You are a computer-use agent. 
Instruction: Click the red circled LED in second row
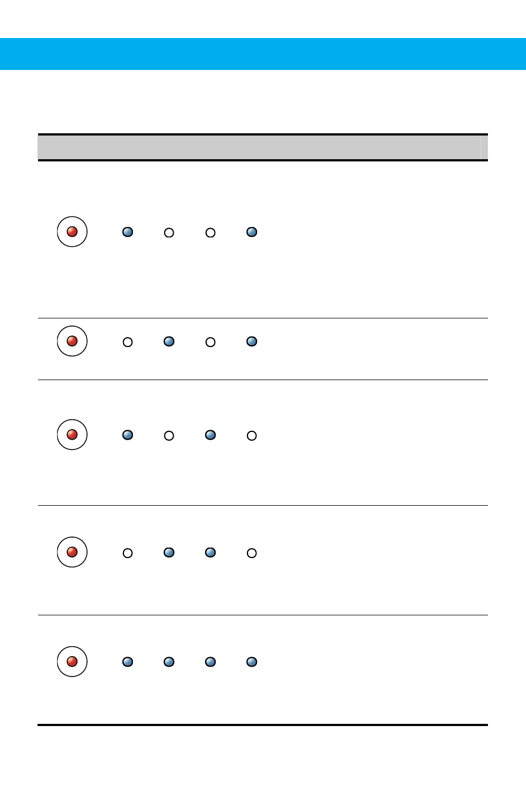(x=72, y=341)
